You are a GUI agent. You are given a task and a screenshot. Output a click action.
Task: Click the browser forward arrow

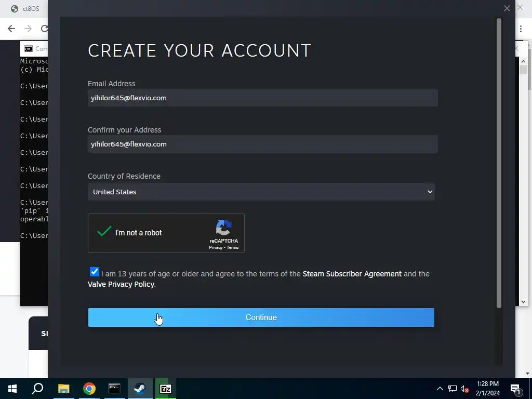(x=28, y=29)
